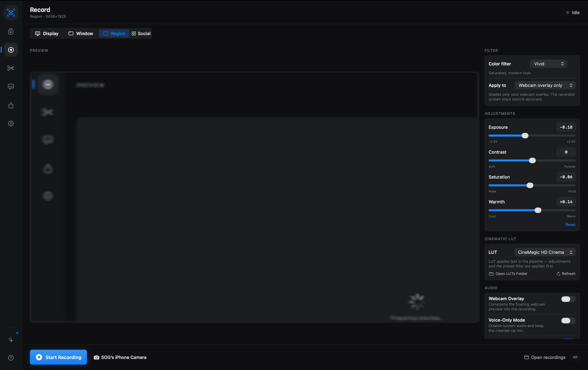Viewport: 588px width, 370px height.
Task: Switch to the Display capture tab
Action: (x=47, y=33)
